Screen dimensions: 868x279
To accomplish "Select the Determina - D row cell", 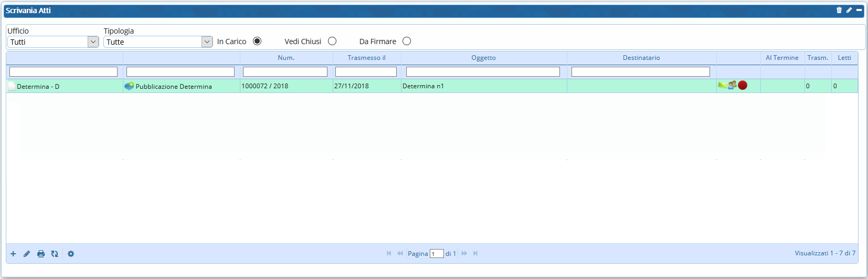I will 38,86.
